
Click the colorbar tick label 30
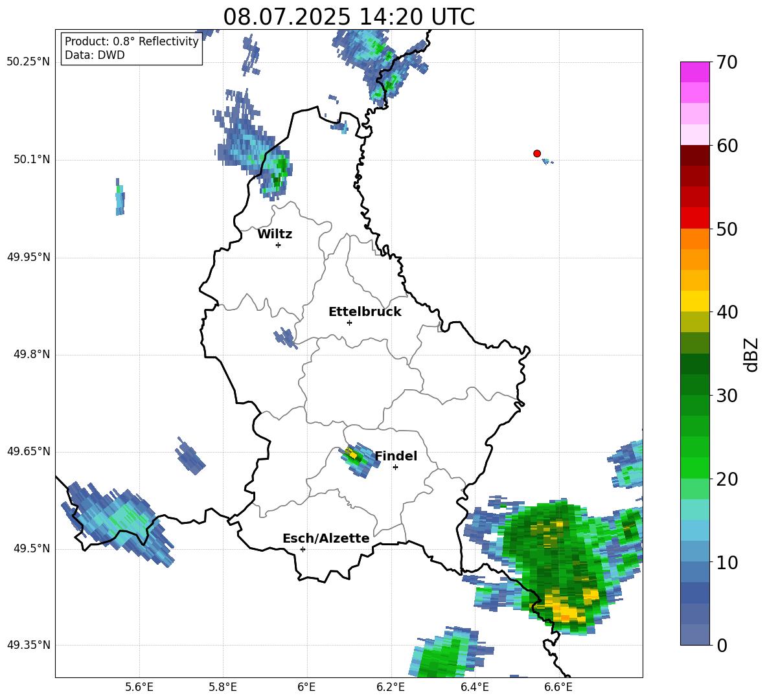coord(726,395)
